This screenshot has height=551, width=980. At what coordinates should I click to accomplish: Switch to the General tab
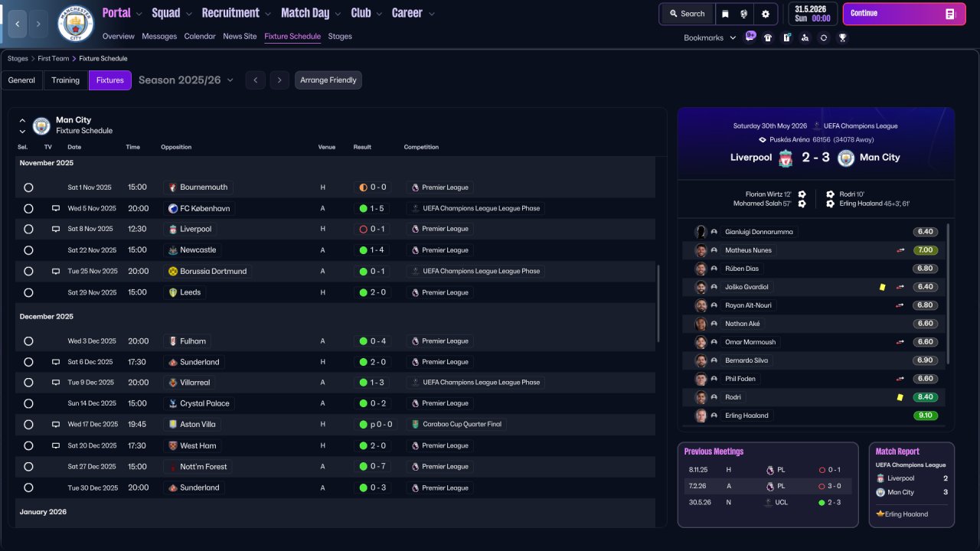click(x=21, y=80)
